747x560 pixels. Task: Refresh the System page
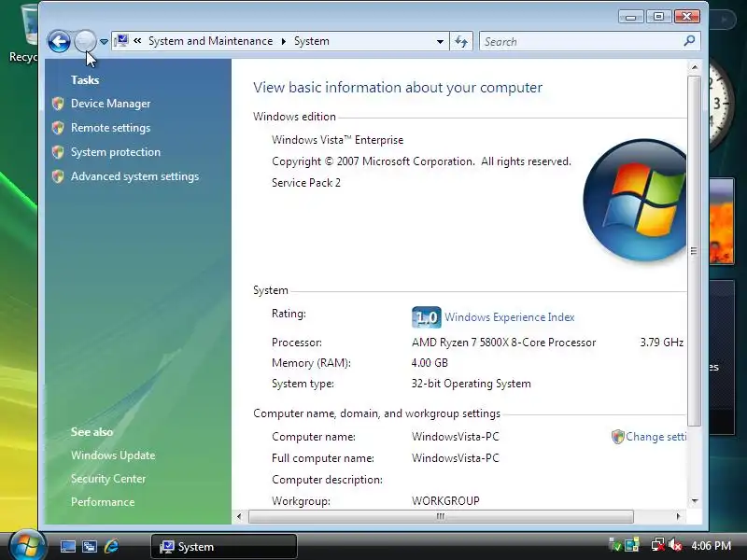(x=461, y=41)
